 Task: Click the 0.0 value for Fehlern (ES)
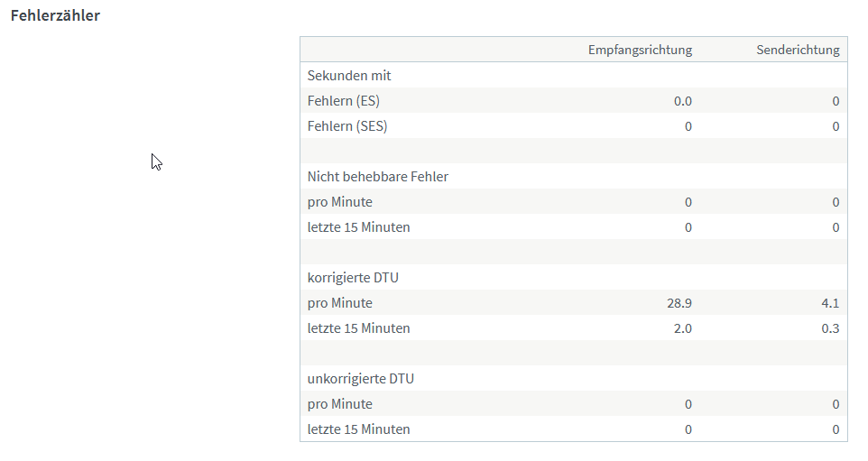coord(683,101)
